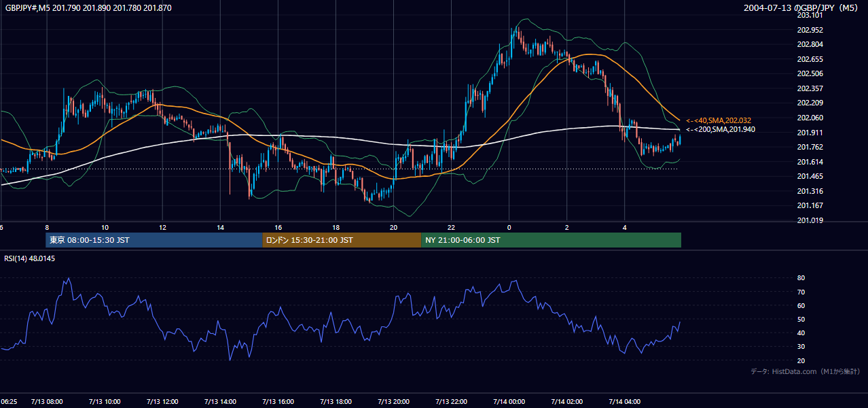Click the 7/13 20:00 time label
The width and height of the screenshot is (868, 408).
click(x=393, y=401)
